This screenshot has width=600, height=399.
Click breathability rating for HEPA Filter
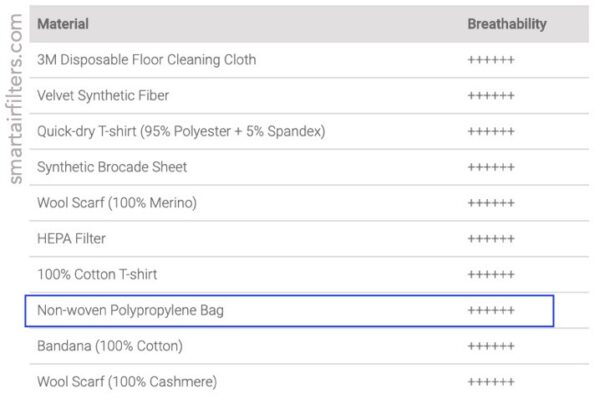pyautogui.click(x=491, y=239)
